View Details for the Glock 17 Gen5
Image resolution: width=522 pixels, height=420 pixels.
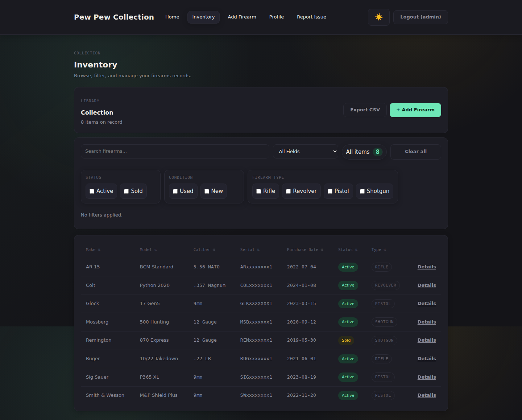point(426,303)
